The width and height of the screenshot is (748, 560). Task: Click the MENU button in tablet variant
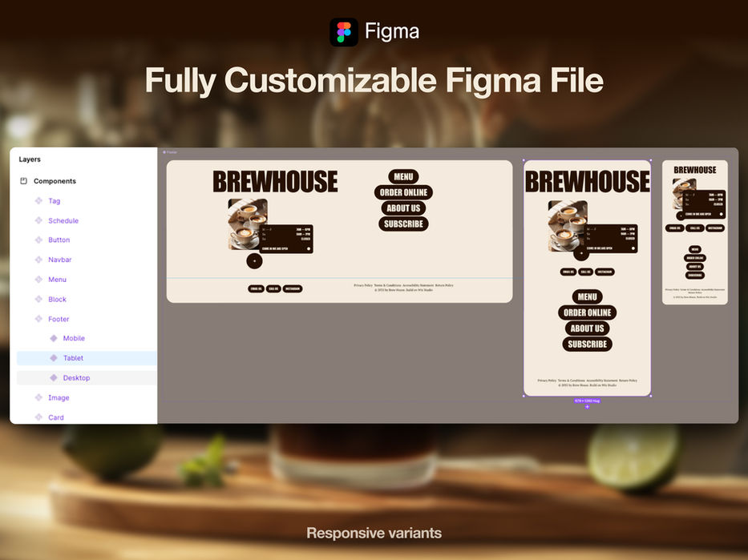click(x=587, y=297)
